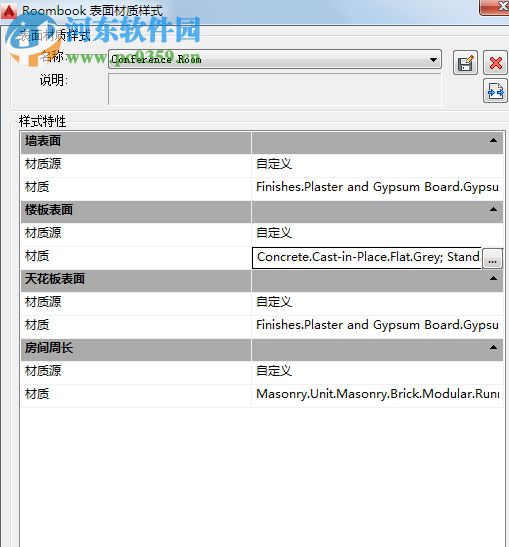
Task: Close the Roombook 表面材质样式 dialog
Action: [495, 7]
